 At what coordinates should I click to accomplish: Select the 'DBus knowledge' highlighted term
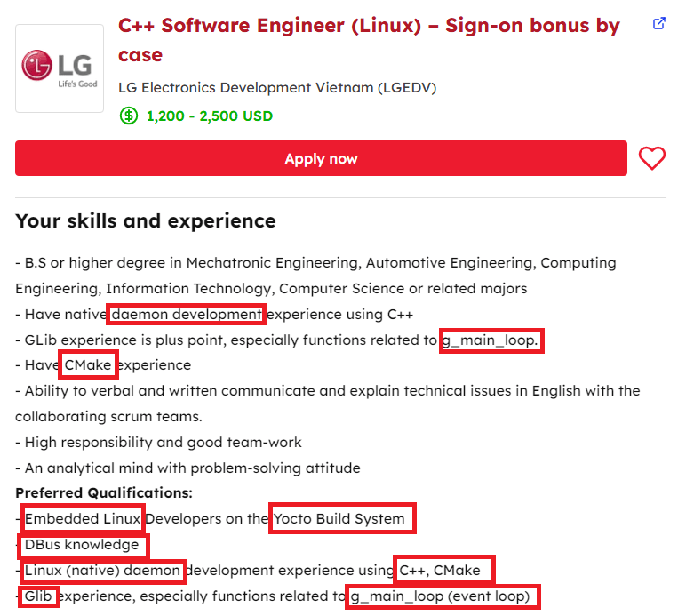[x=83, y=545]
